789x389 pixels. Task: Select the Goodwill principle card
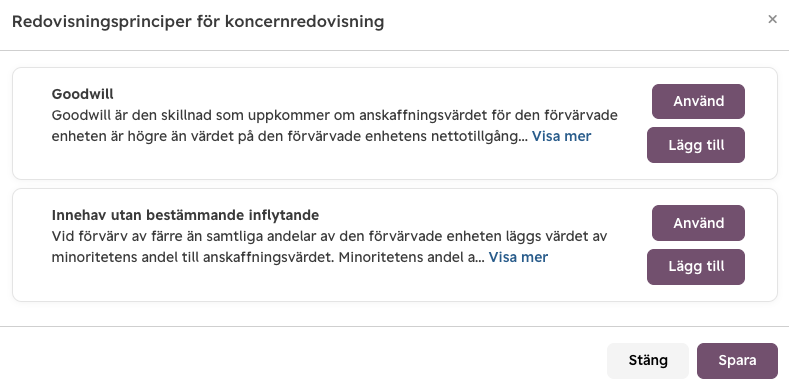point(394,123)
